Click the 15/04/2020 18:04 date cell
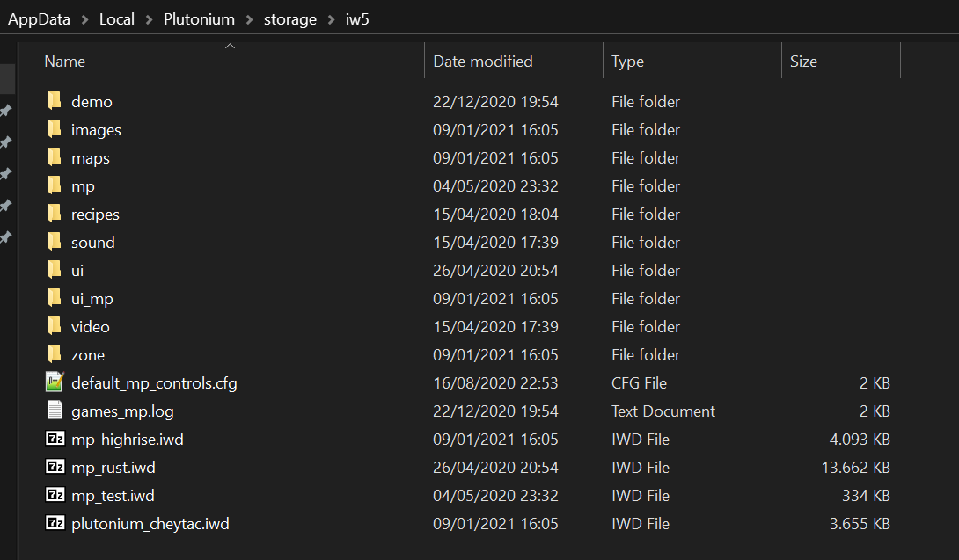This screenshot has width=959, height=560. 495,214
